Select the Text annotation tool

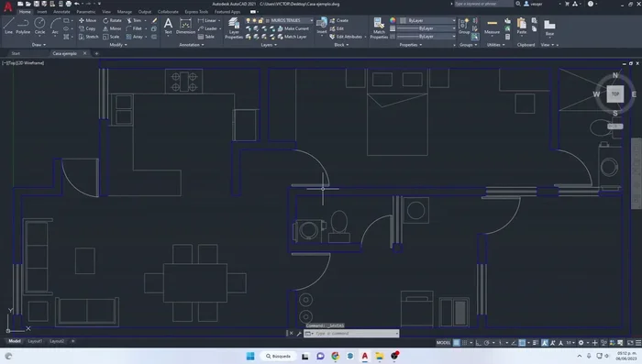pos(168,26)
